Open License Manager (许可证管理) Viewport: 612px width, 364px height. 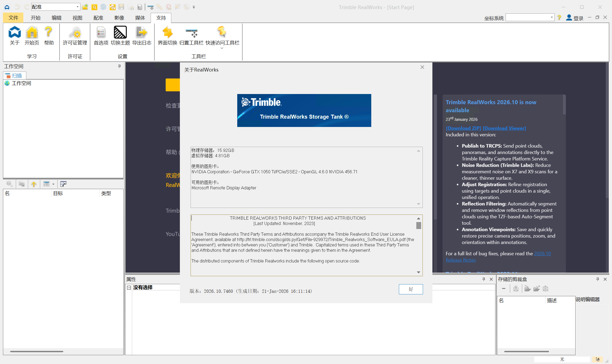(75, 36)
